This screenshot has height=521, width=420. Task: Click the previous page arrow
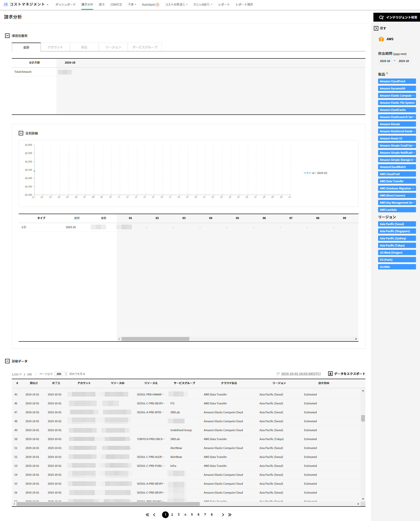coord(154,515)
